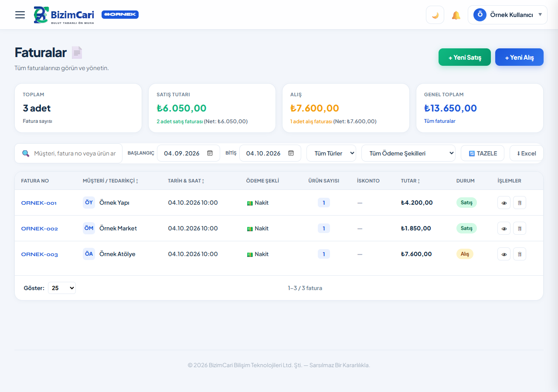Click the Genel Toplam summary card
558x392 pixels.
[x=480, y=108]
